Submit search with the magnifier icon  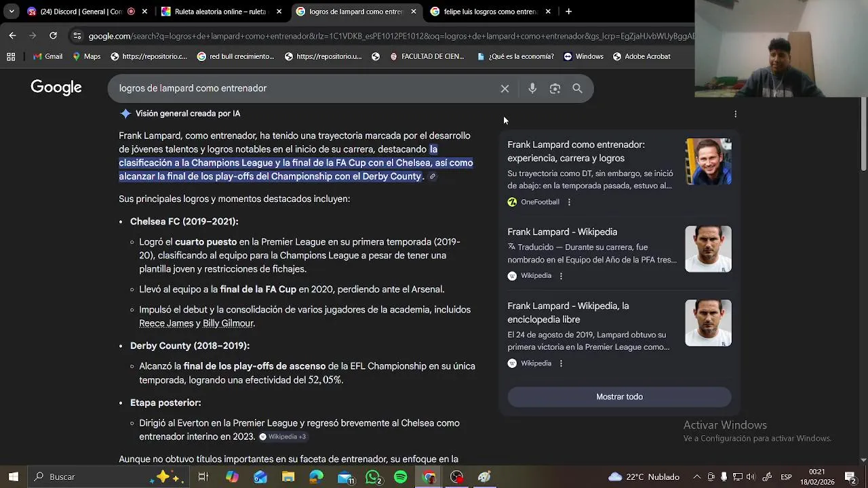(577, 89)
